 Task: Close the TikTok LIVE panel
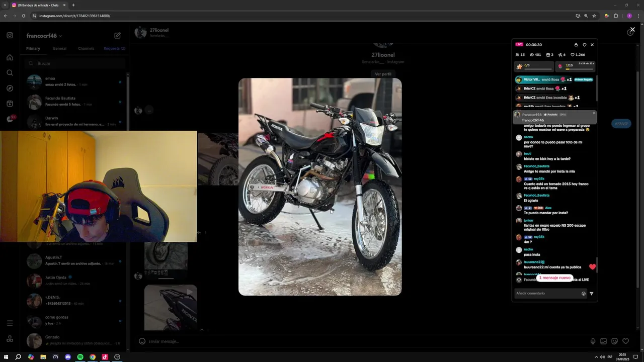[x=592, y=45]
